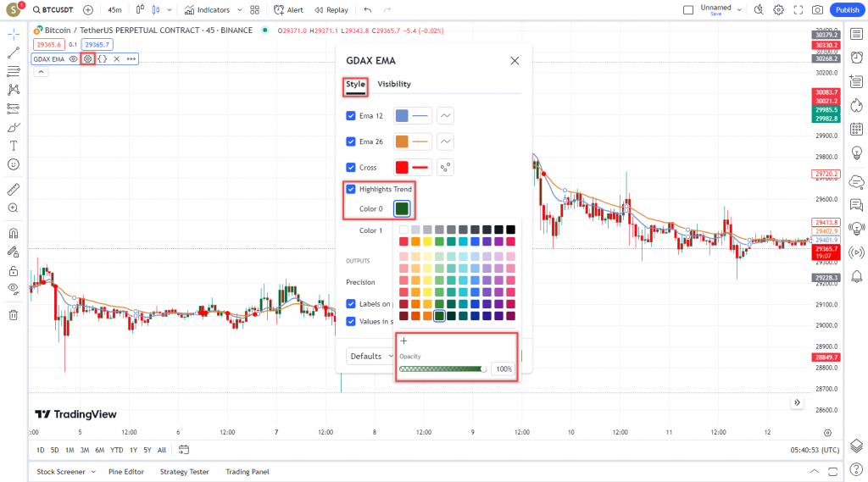
Task: Open Ema 26 line style dropdown
Action: point(445,141)
